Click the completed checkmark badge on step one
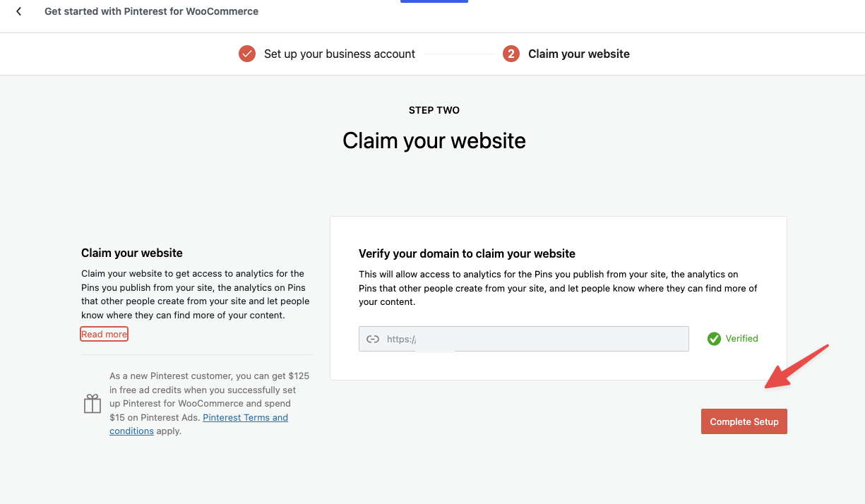The image size is (865, 504). pos(246,53)
